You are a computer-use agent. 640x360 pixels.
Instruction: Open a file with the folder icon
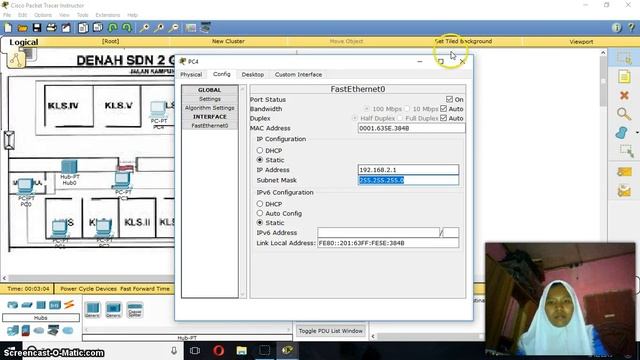click(22, 28)
